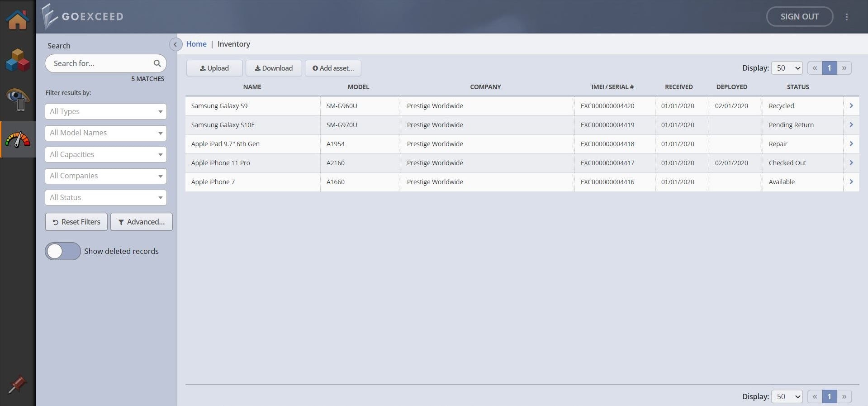Image resolution: width=868 pixels, height=406 pixels.
Task: Open the All Status dropdown
Action: [106, 197]
